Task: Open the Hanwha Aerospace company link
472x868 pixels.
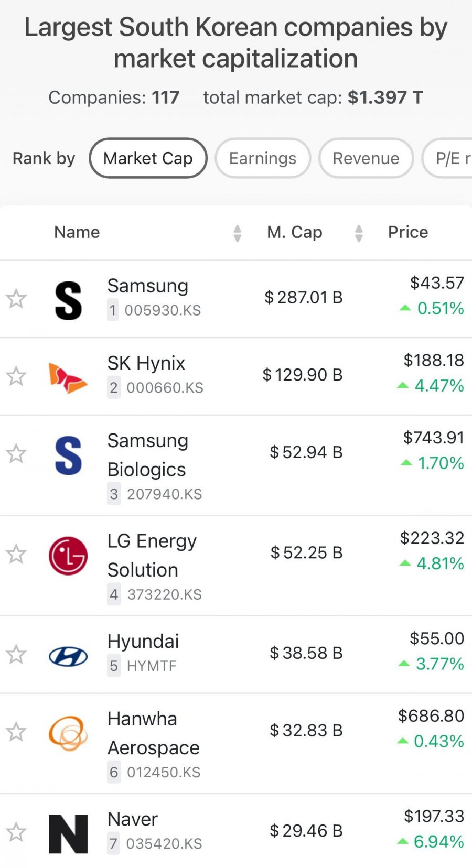Action: [153, 733]
